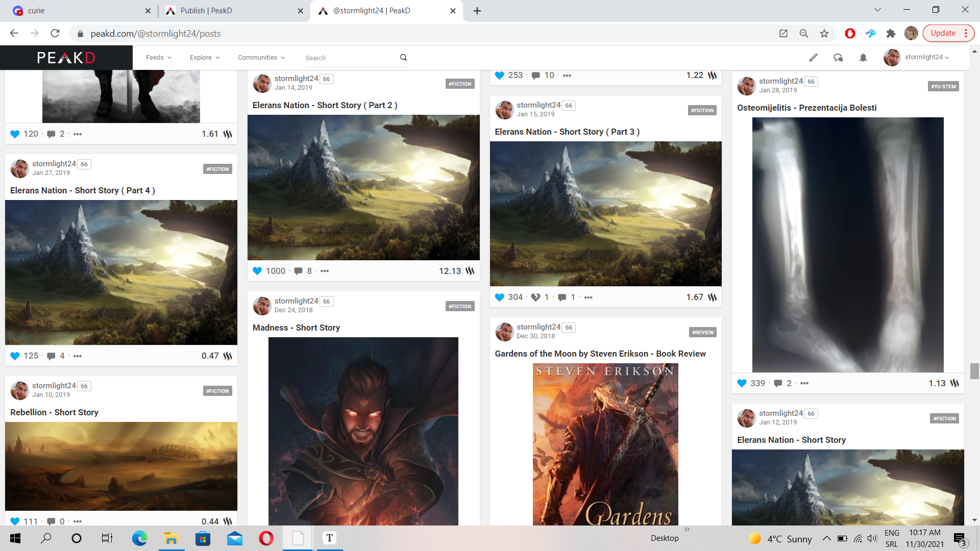Open the Windows Start menu

point(15,538)
